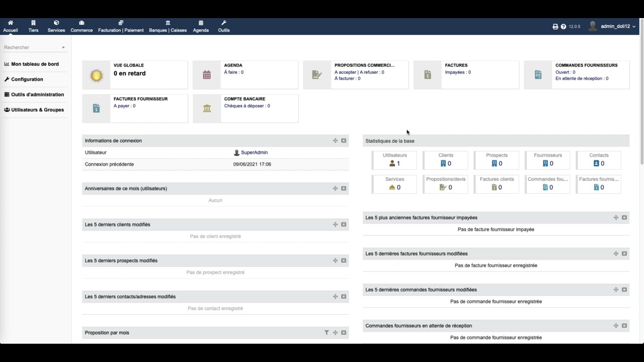The image size is (644, 362).
Task: Close the Informations de connexion box
Action: pyautogui.click(x=344, y=141)
